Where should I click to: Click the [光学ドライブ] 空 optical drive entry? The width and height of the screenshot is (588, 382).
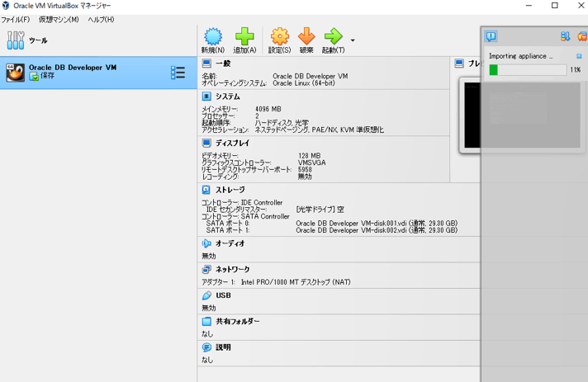(x=320, y=210)
